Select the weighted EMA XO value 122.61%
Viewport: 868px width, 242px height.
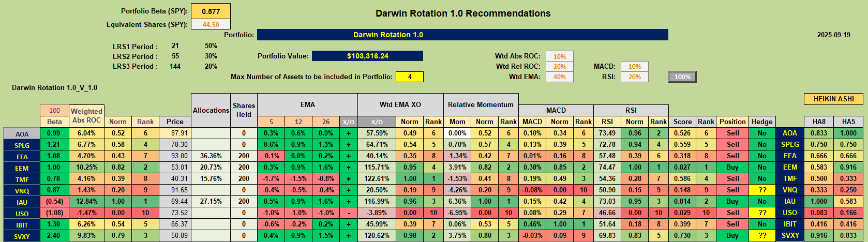(x=377, y=178)
